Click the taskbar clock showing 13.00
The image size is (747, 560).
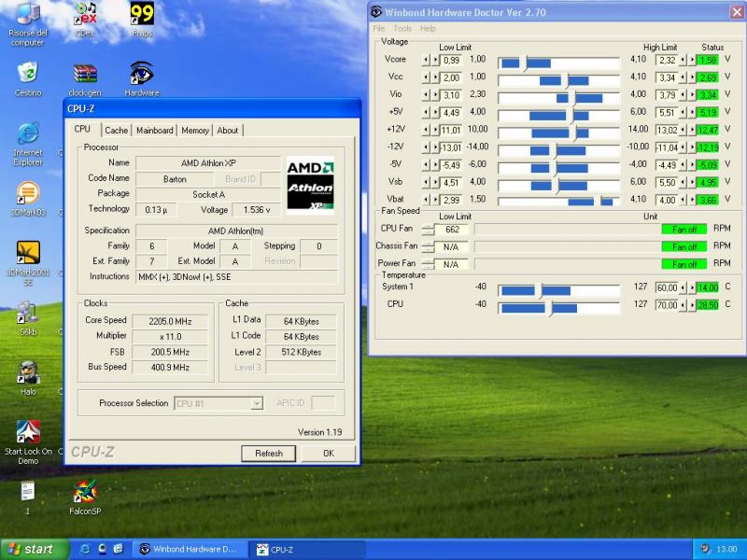point(727,550)
